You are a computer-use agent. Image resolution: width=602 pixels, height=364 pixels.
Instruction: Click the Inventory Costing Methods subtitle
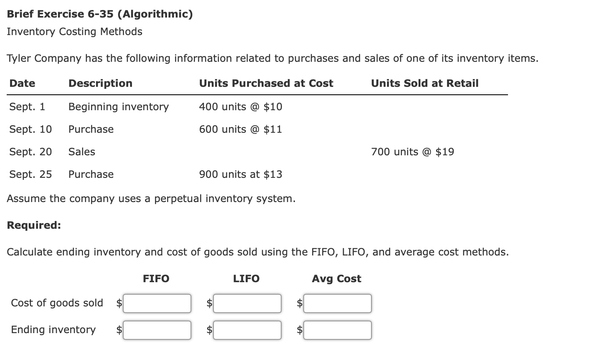[x=74, y=31]
